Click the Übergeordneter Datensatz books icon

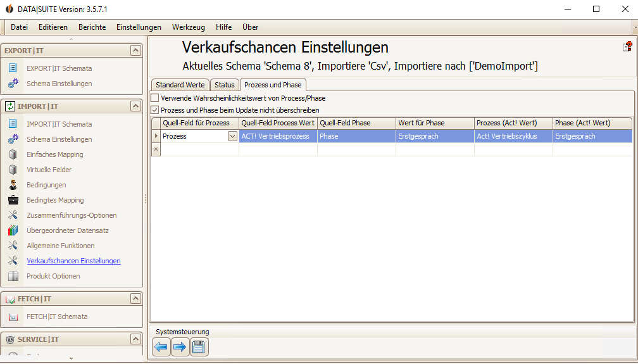point(13,230)
